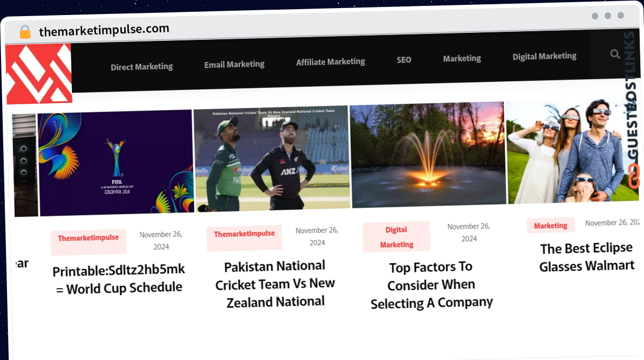Read Printable:Sdltz2hb5mk World Cup Schedule article
Screen dimensions: 644x360
click(119, 279)
